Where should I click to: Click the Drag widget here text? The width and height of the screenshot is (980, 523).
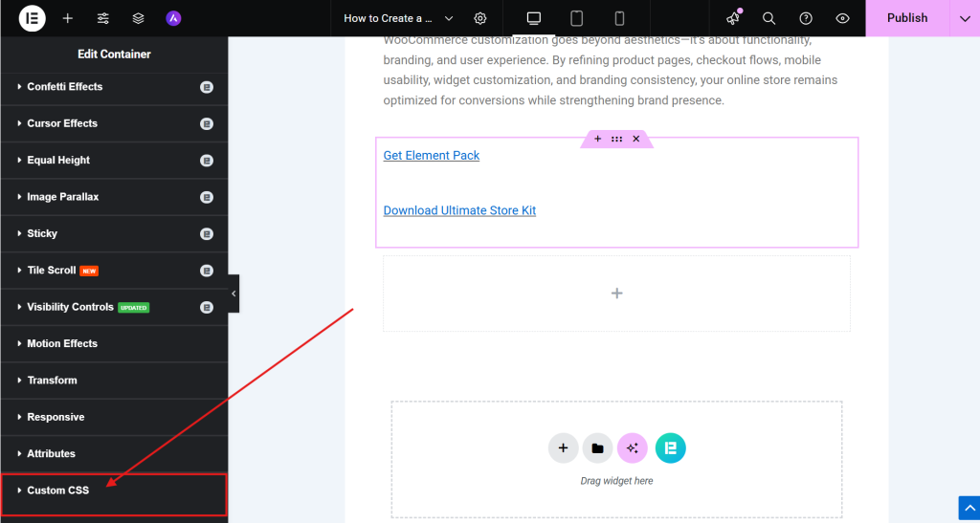(x=617, y=481)
